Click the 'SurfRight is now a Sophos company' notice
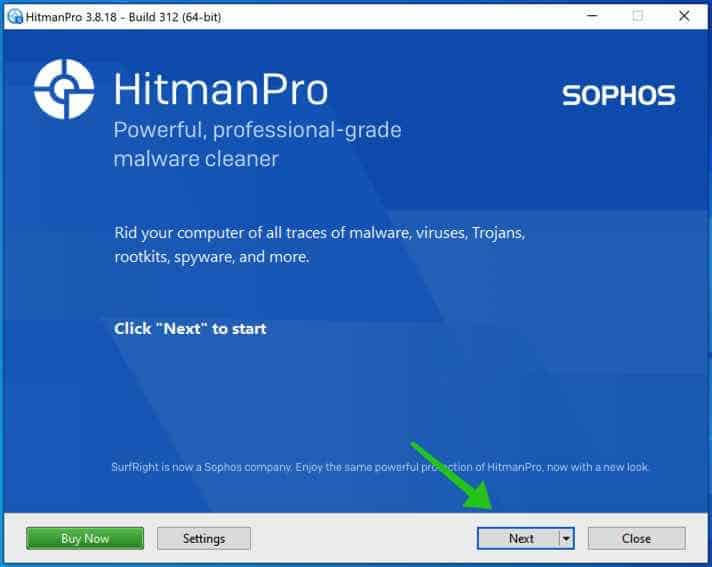The image size is (712, 567). pos(380,467)
